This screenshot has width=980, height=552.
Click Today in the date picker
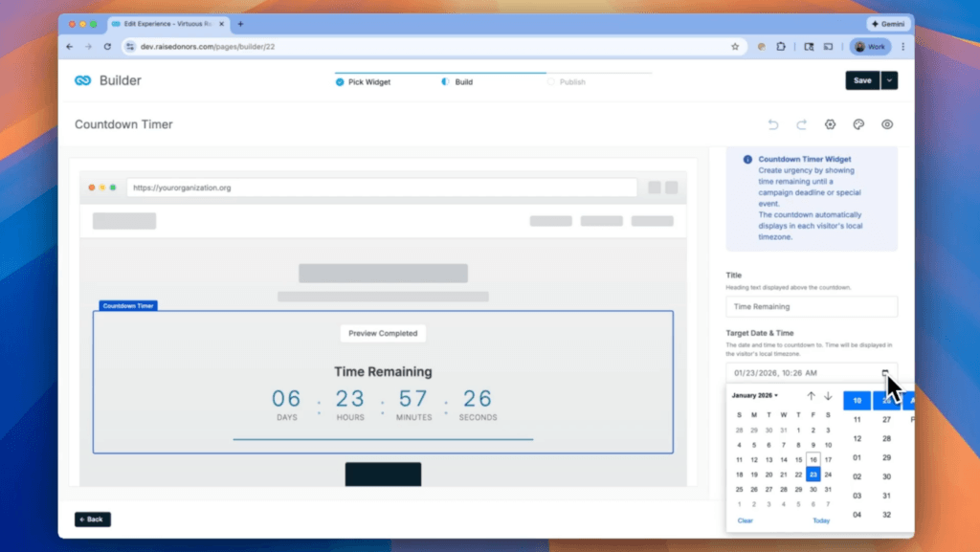coord(821,520)
